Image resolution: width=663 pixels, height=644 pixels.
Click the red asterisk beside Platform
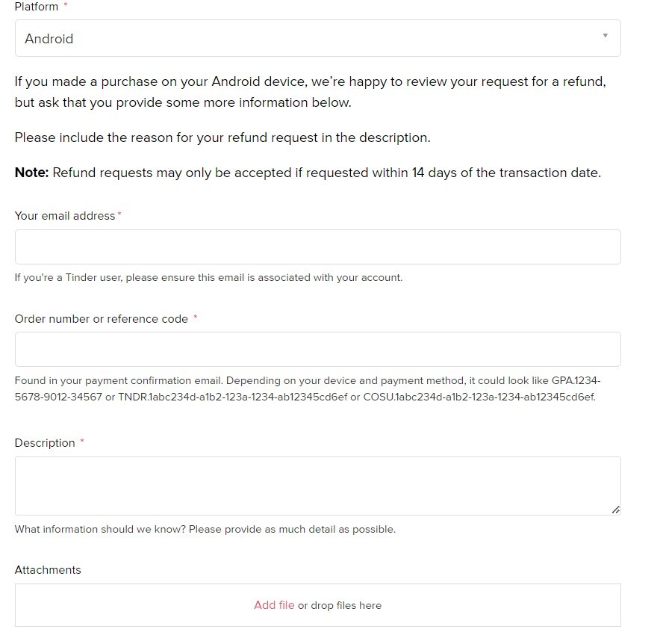pyautogui.click(x=66, y=6)
